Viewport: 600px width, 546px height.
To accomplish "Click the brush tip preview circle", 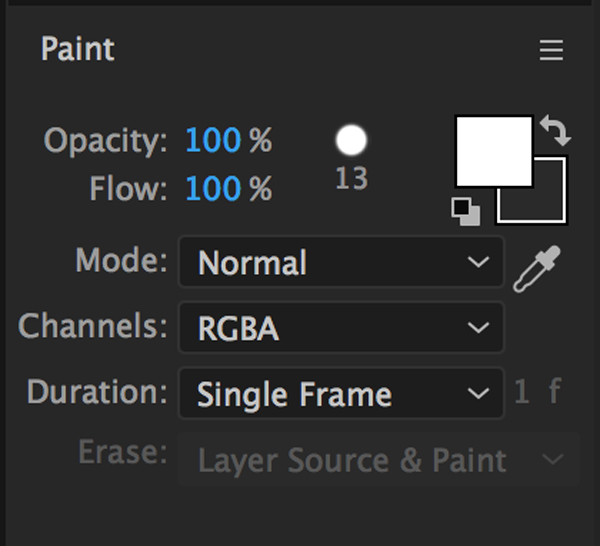I will coord(351,140).
